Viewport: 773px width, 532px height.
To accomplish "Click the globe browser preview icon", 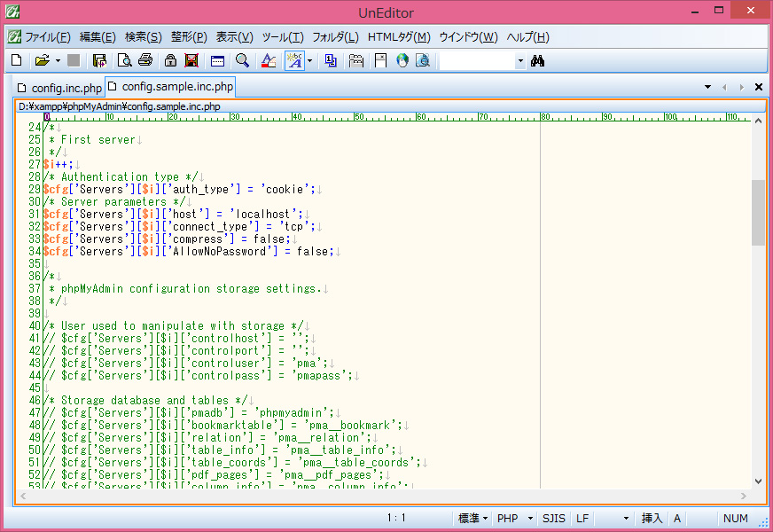I will [402, 61].
